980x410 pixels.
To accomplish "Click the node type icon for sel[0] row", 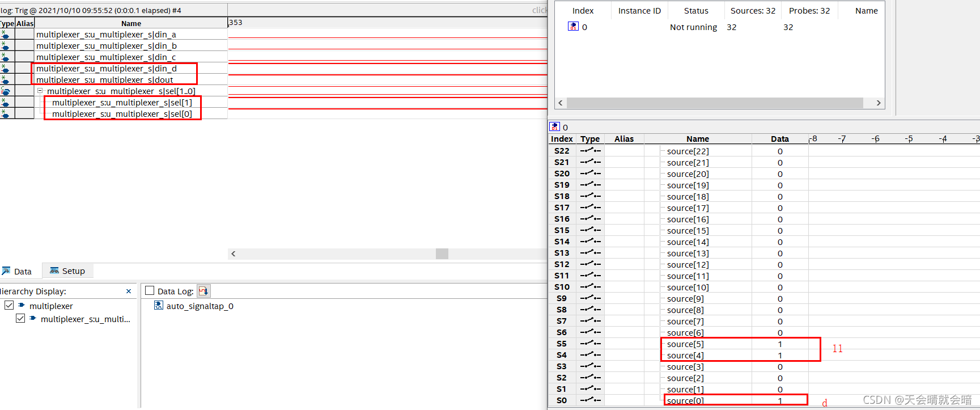I will tap(5, 114).
